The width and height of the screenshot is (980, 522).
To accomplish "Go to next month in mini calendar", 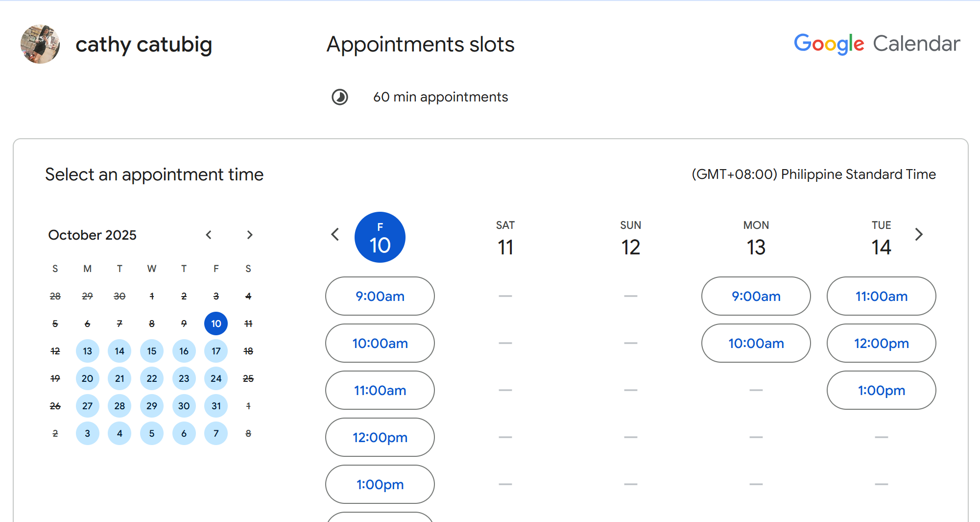I will point(250,235).
